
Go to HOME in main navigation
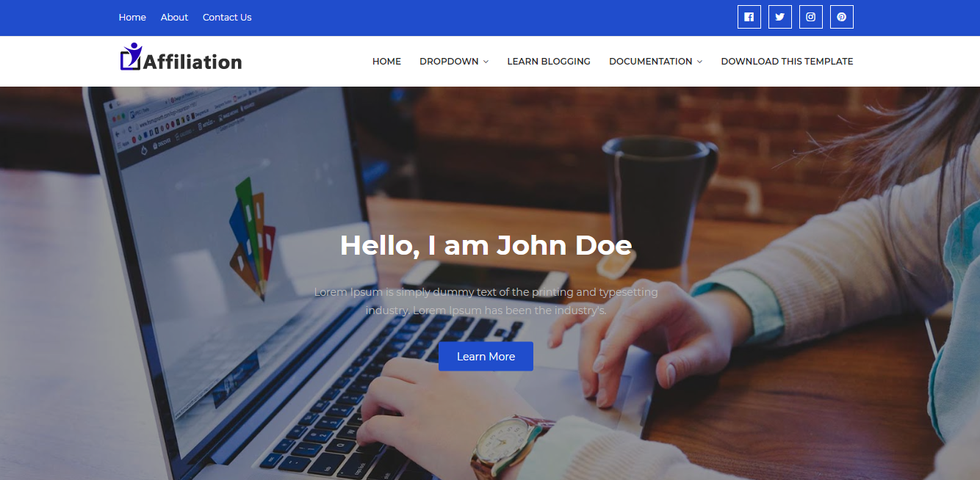pyautogui.click(x=386, y=62)
